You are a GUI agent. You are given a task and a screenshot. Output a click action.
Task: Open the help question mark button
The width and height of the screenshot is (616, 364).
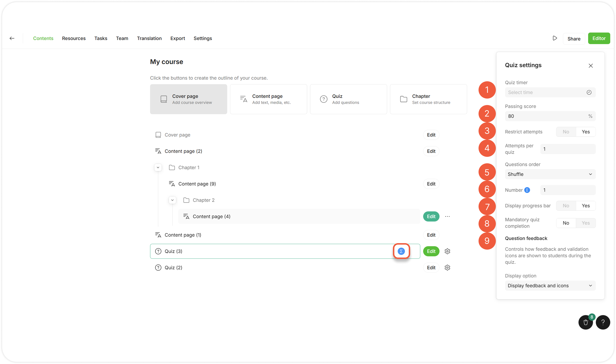(x=603, y=322)
